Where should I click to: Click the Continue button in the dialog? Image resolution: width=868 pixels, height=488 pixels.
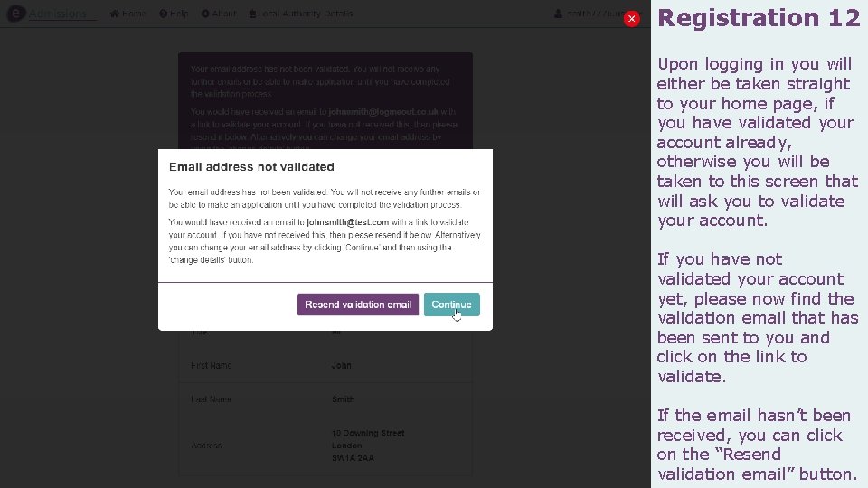point(452,305)
